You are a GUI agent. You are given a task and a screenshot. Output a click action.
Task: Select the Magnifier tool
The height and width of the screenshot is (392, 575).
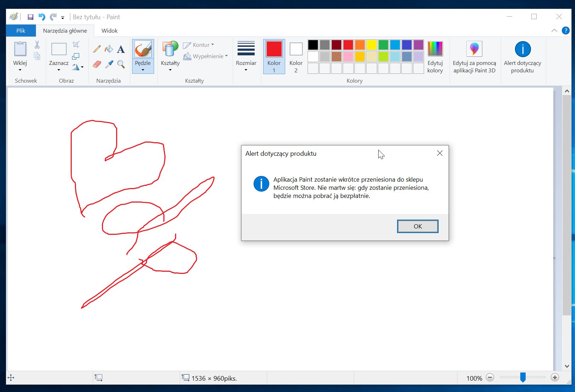pos(121,64)
